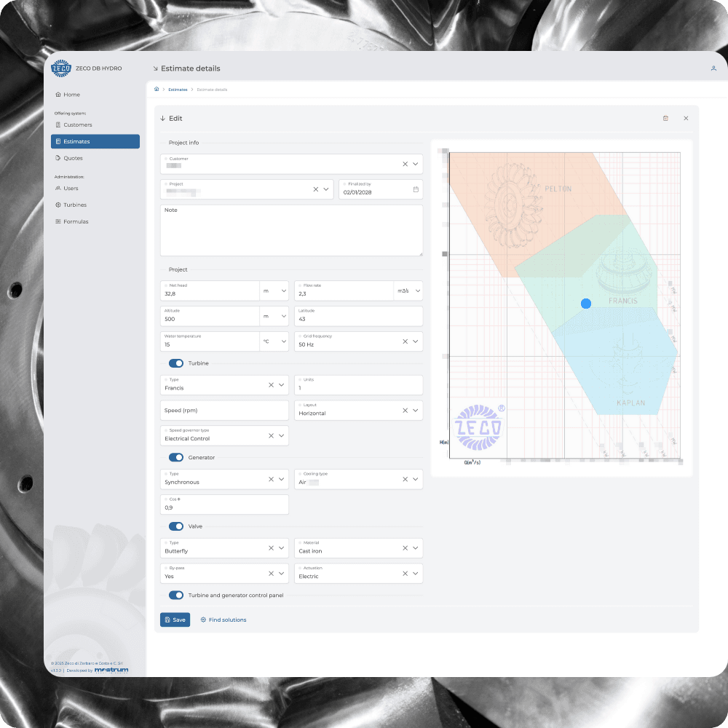Open the Cooling type dropdown set to Air

coord(416,479)
